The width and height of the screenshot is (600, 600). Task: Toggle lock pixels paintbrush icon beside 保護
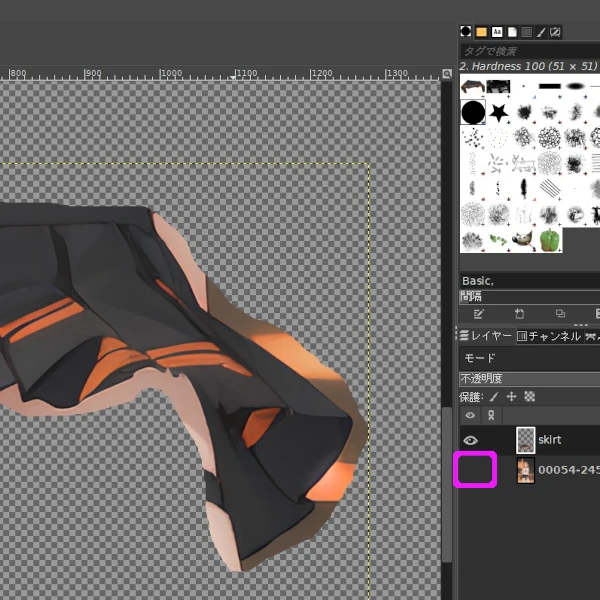click(x=494, y=397)
